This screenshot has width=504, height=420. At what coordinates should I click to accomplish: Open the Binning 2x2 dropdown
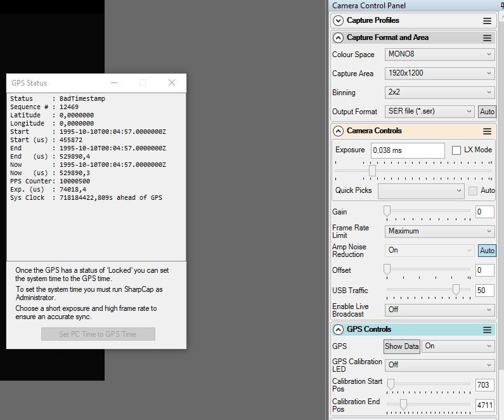[x=439, y=92]
